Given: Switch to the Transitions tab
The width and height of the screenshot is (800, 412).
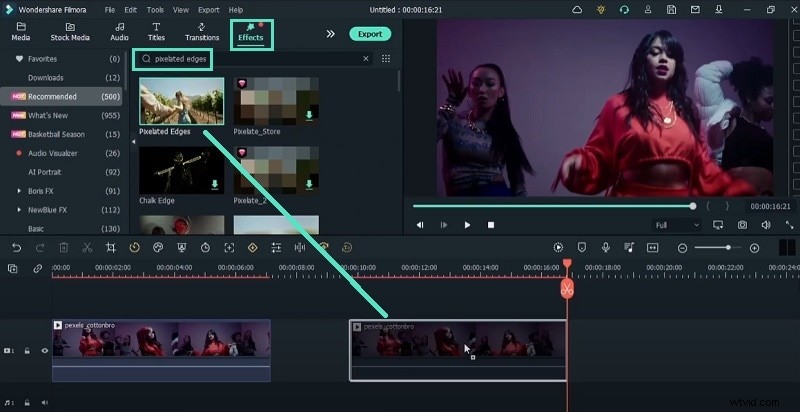Looking at the screenshot, I should coord(202,32).
